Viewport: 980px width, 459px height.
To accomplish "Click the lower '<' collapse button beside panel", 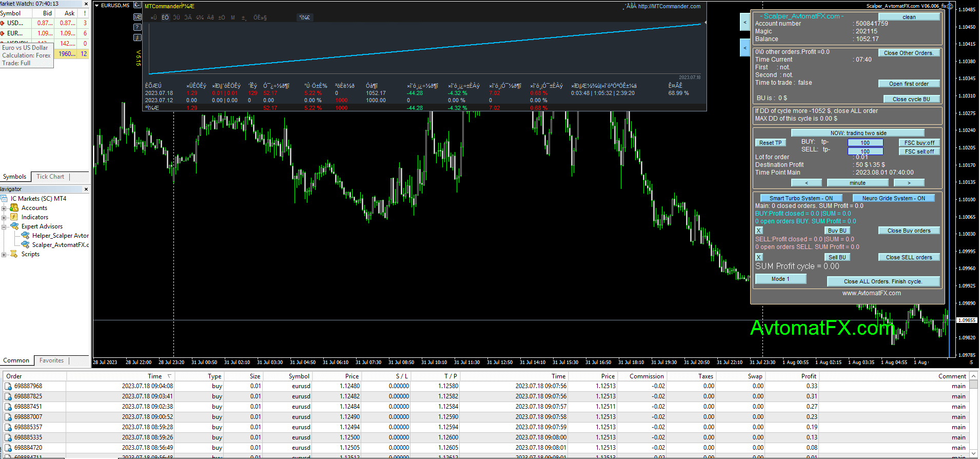I will point(745,48).
